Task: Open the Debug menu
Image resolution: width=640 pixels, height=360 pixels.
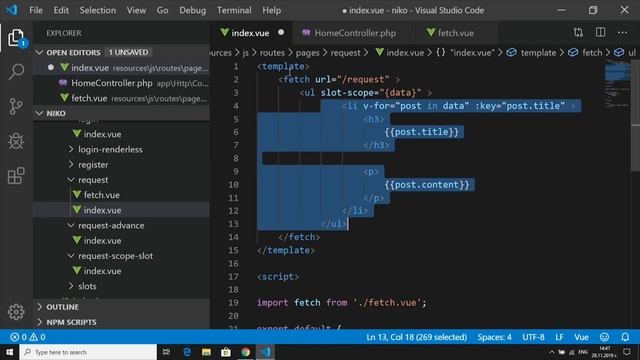Action: click(x=192, y=10)
